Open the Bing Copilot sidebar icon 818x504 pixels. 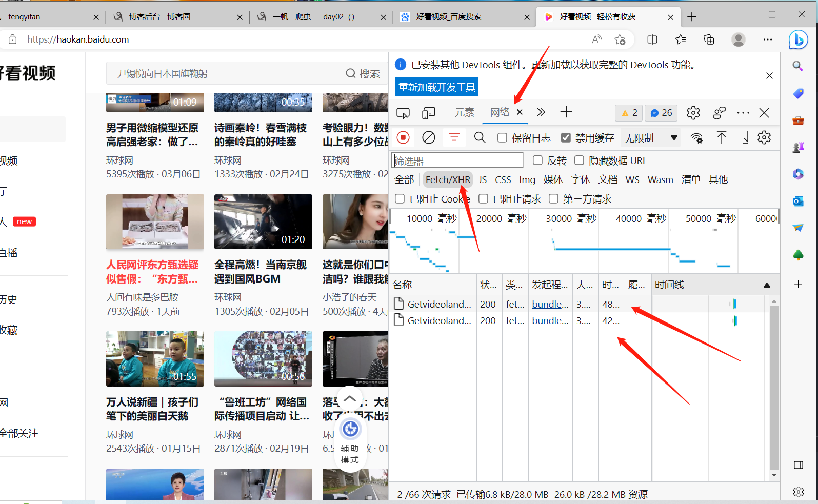coord(798,39)
